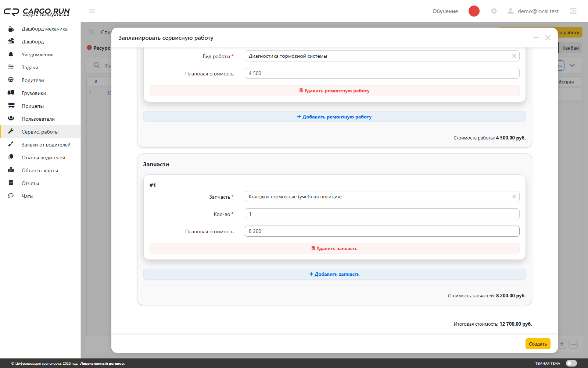This screenshot has width=588, height=368.
Task: Open the demo@local.test user menu
Action: click(x=533, y=11)
